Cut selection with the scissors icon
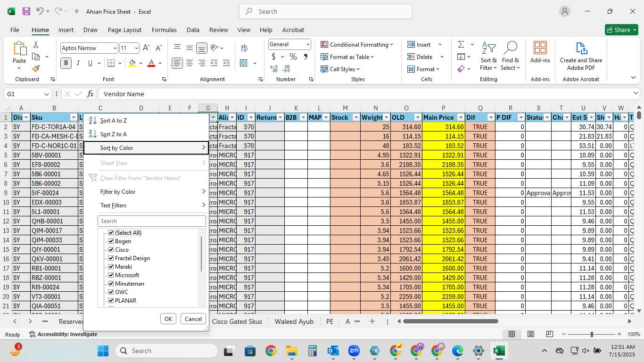 [36, 45]
